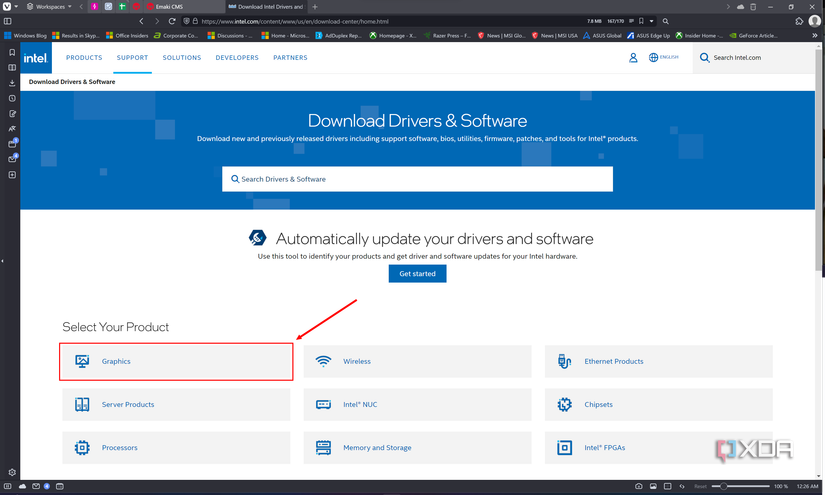This screenshot has height=495, width=825.
Task: Open address bar history dropdown arrow
Action: 651,21
